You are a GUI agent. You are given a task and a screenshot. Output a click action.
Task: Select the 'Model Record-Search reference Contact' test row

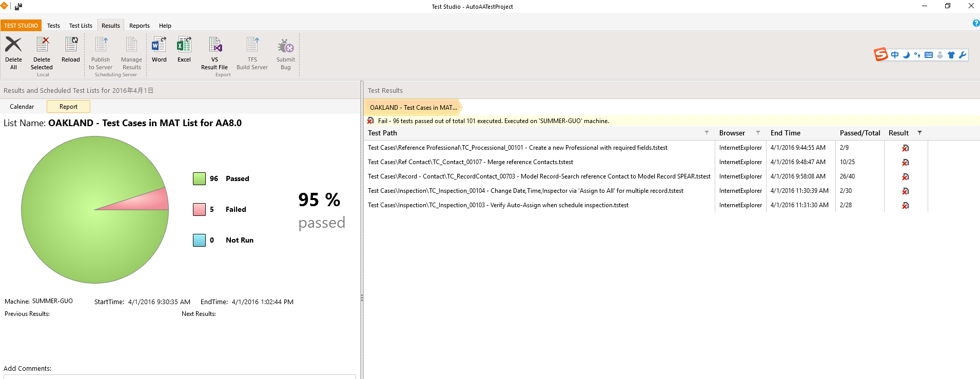pos(646,176)
